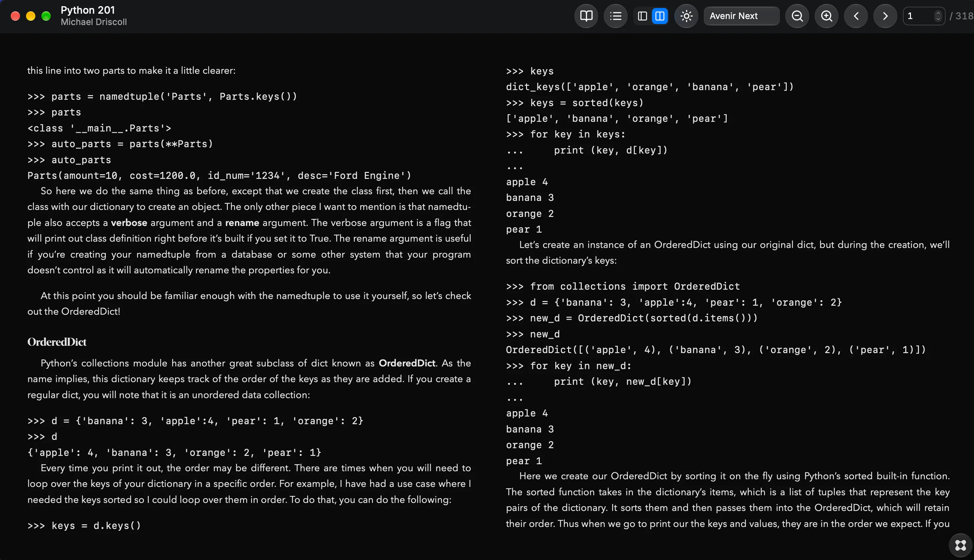Click the bold word verbose

click(x=129, y=223)
